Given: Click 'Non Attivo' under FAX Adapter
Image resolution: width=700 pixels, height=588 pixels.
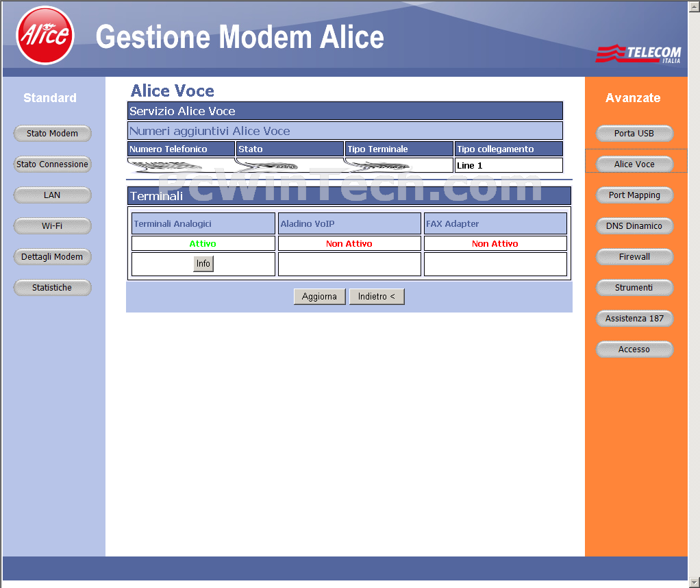Looking at the screenshot, I should [x=495, y=243].
